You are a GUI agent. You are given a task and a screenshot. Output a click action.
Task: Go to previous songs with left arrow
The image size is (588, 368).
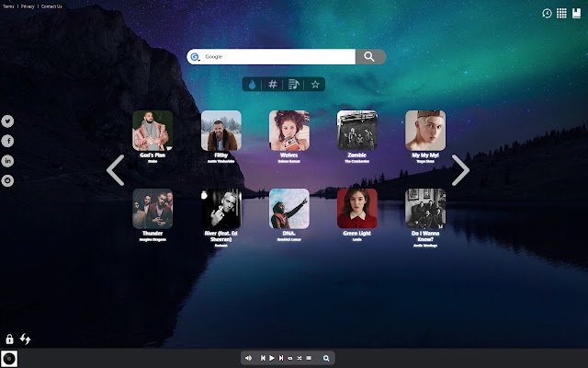[116, 170]
